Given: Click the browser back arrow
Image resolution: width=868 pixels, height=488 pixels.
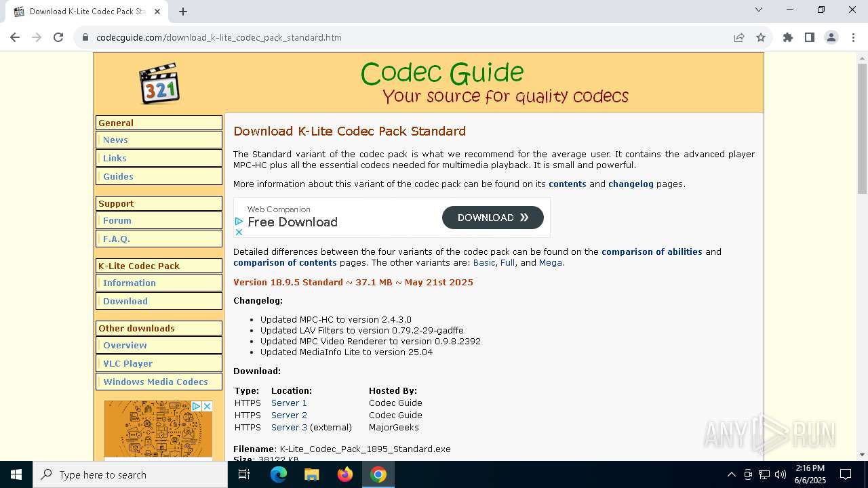Looking at the screenshot, I should coord(15,37).
